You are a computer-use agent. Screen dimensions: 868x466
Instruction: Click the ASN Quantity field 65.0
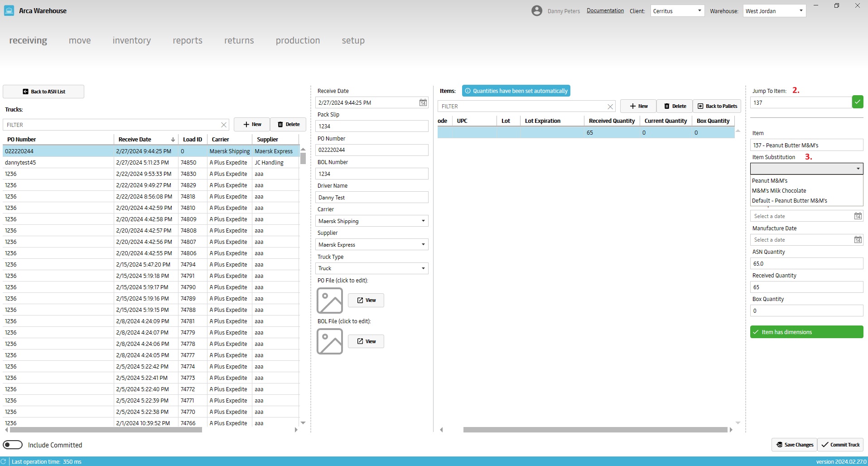point(806,264)
